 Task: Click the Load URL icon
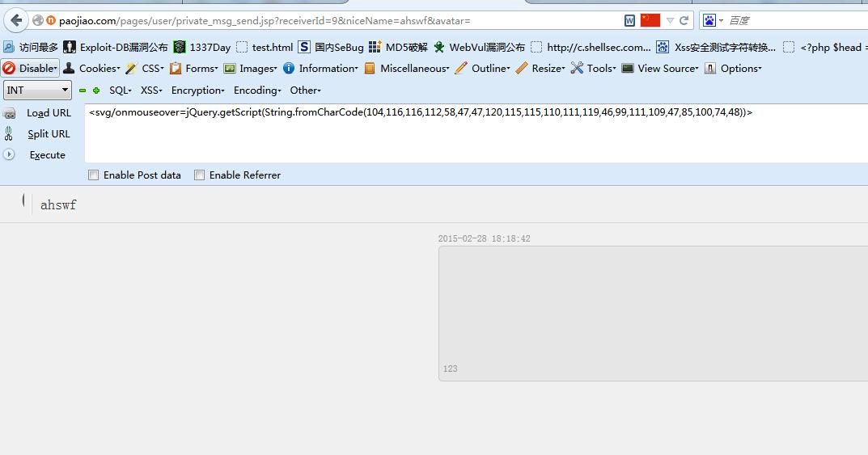10,113
